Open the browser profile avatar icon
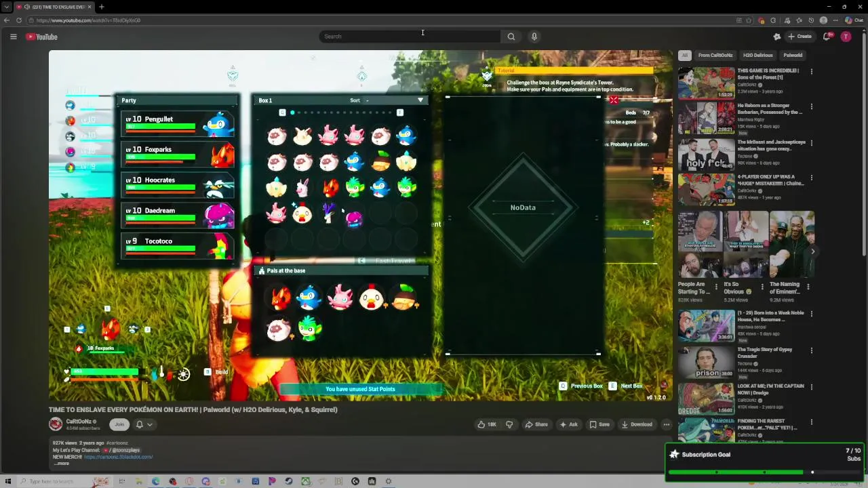Viewport: 868px width, 488px height. pos(823,20)
